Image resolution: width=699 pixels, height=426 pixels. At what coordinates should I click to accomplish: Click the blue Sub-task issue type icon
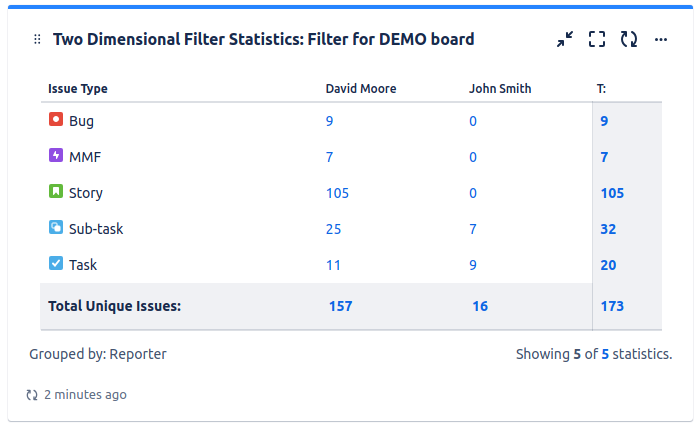tap(56, 227)
